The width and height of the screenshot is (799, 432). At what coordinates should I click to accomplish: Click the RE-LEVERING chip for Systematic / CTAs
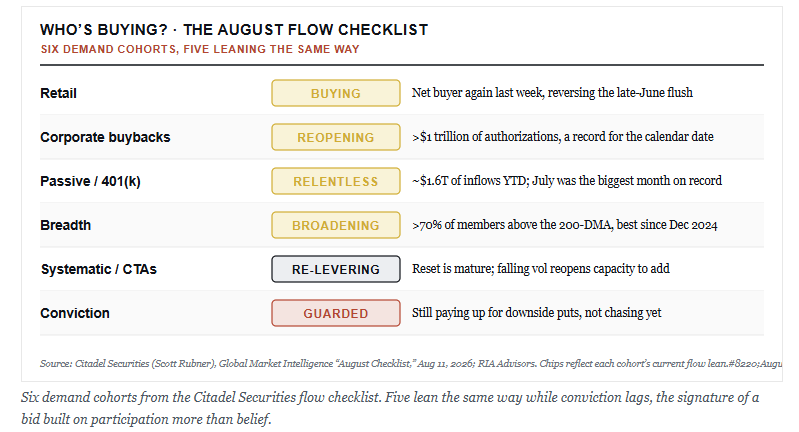(336, 269)
